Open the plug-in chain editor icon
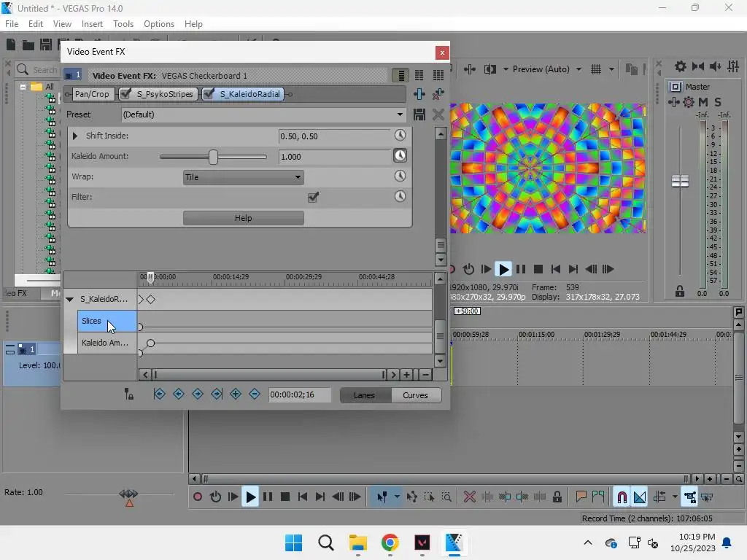The image size is (747, 560). (419, 94)
